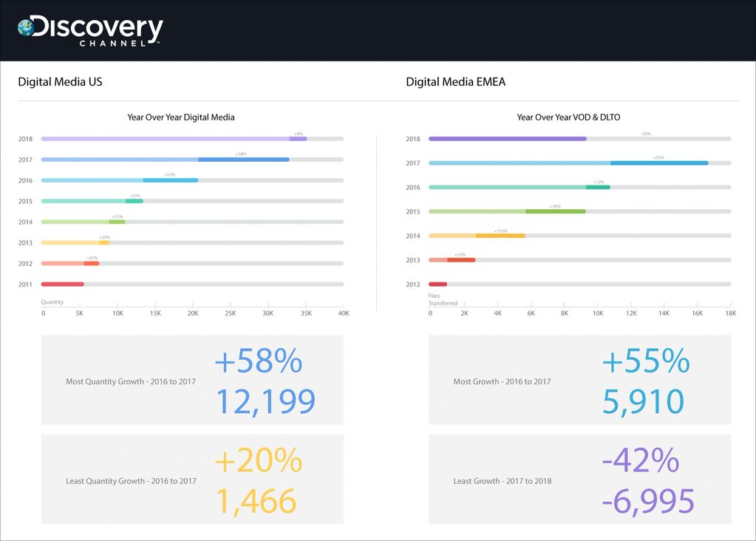Screen dimensions: 756x541
Task: Select the Least Growth - 2017 to 2018 label
Action: (x=503, y=480)
